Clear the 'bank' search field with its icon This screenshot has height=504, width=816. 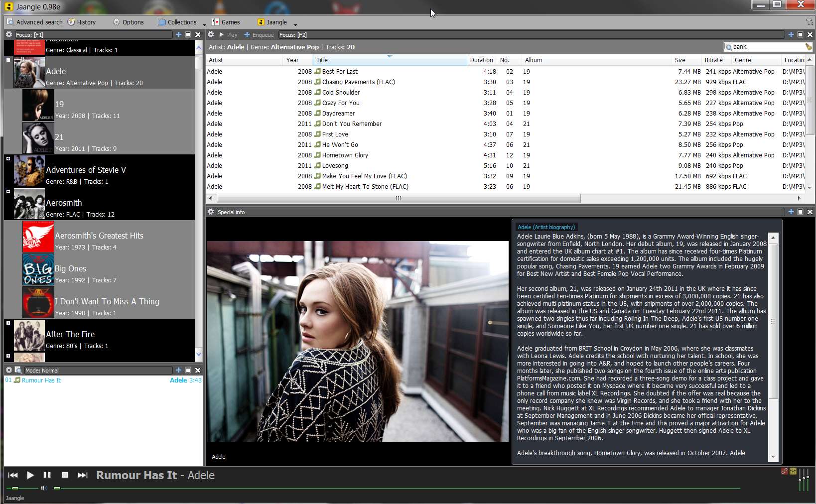click(x=808, y=47)
